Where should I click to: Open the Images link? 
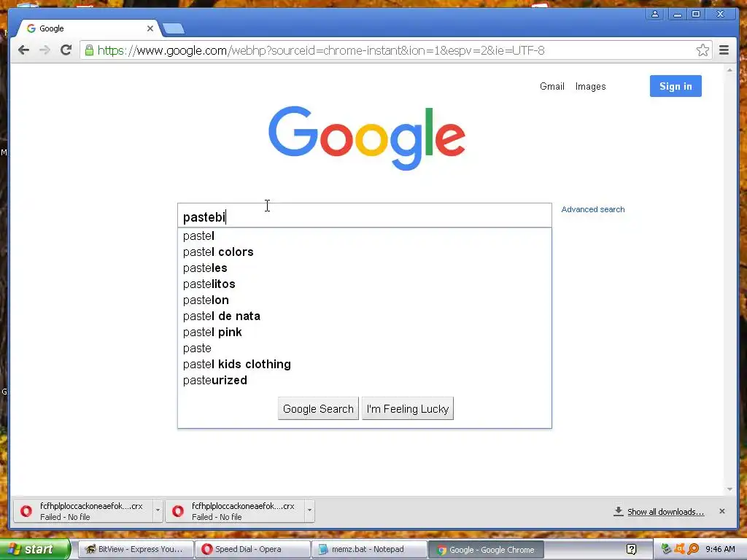(590, 86)
